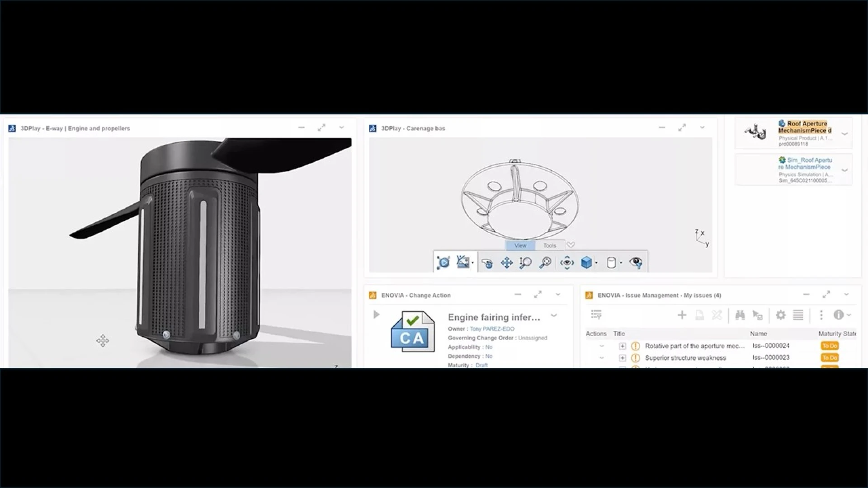Open menu chevron of Issue Management widget
Screen dimensions: 868x488
coord(846,295)
